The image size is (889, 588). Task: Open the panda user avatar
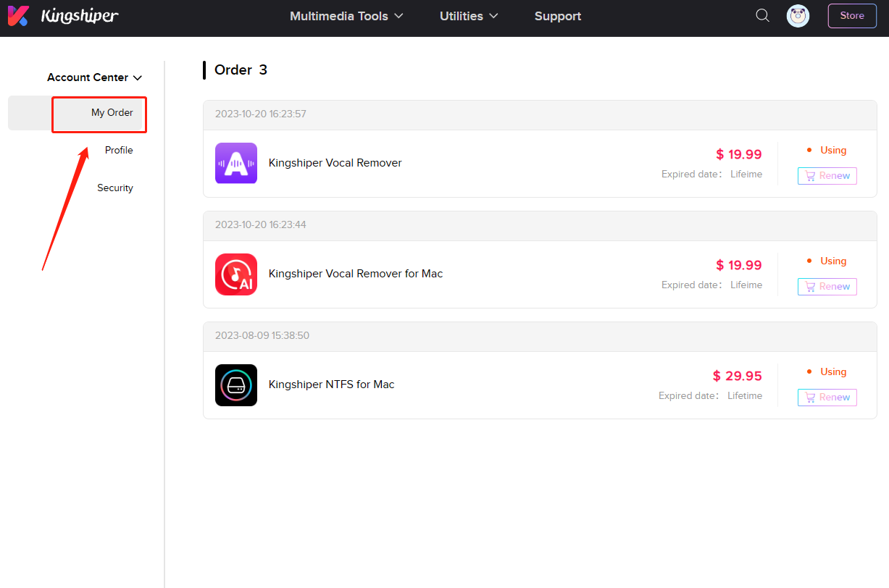tap(798, 16)
